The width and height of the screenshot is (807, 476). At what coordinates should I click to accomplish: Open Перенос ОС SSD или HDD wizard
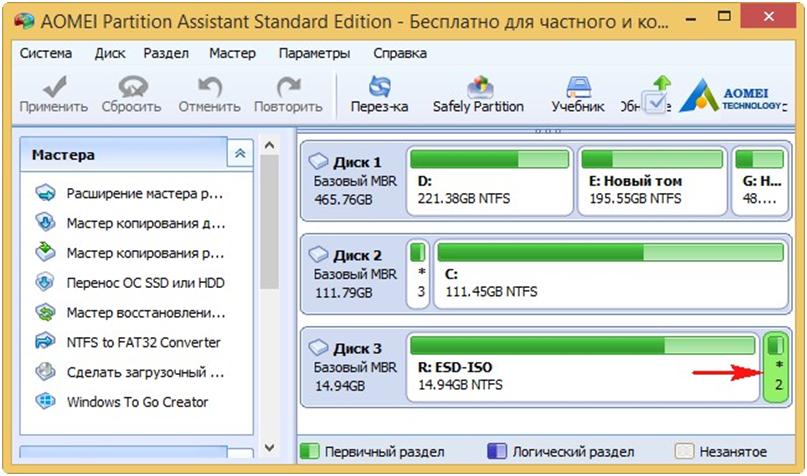(146, 283)
